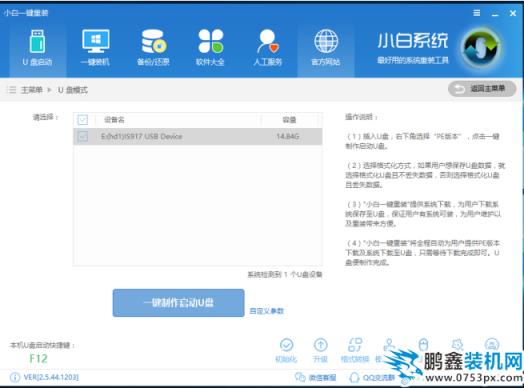Click the VER[2.5.44.1203] version text
Viewport: 524px width, 388px height.
tap(51, 377)
